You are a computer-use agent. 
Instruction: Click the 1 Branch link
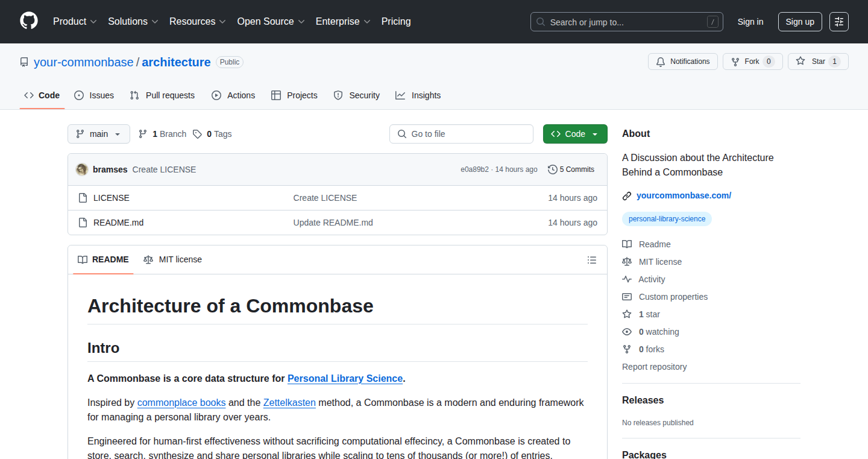[163, 134]
